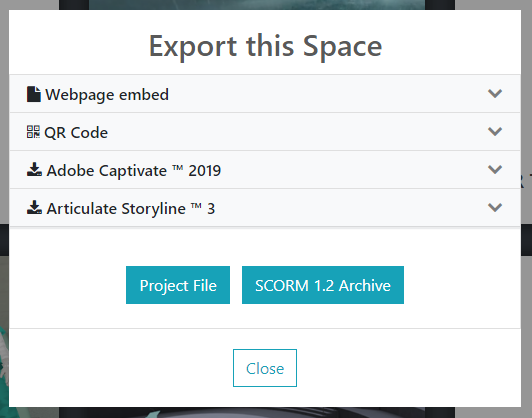Expand Webpage embed using its chevron arrow
The image size is (532, 418).
pyautogui.click(x=495, y=93)
